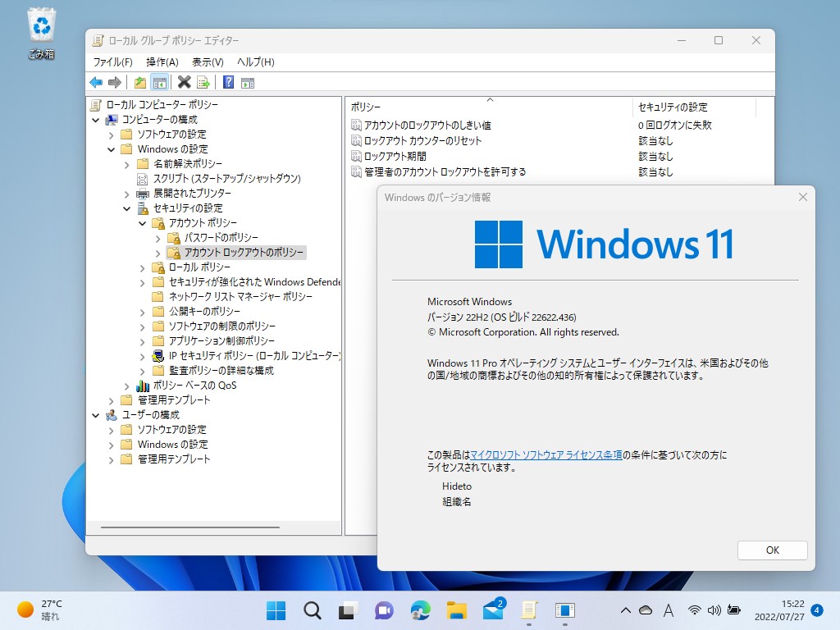The width and height of the screenshot is (840, 630).
Task: Click the ポリシー column header
Action: click(x=489, y=107)
